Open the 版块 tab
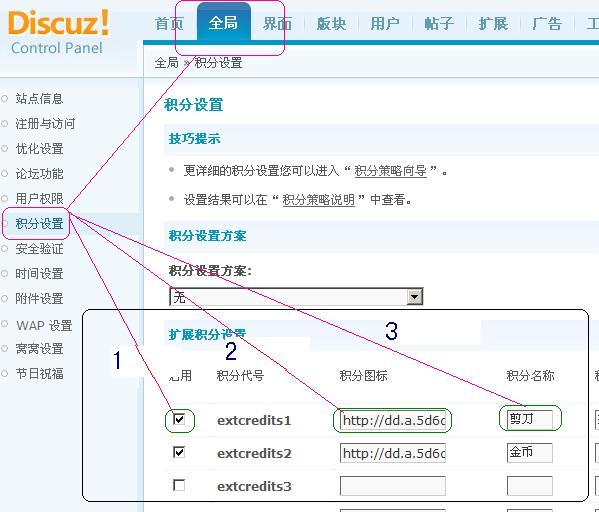Image resolution: width=599 pixels, height=512 pixels. pos(331,24)
